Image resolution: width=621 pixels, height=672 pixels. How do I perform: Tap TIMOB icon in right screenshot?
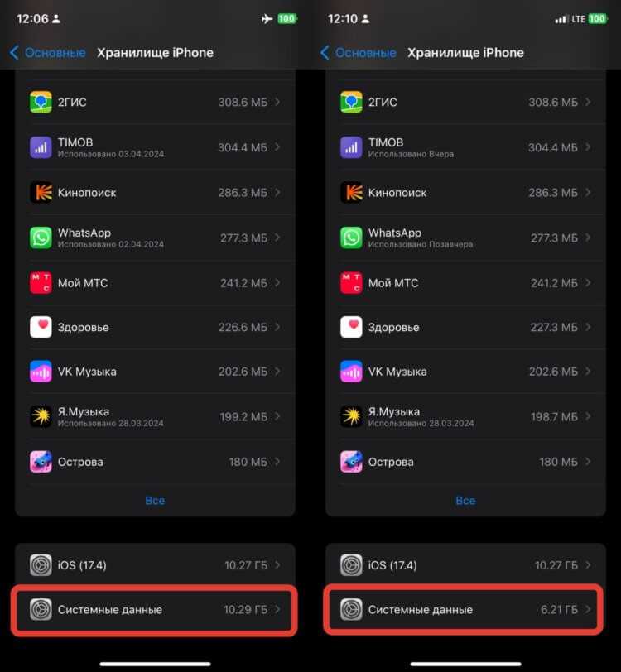(x=351, y=147)
